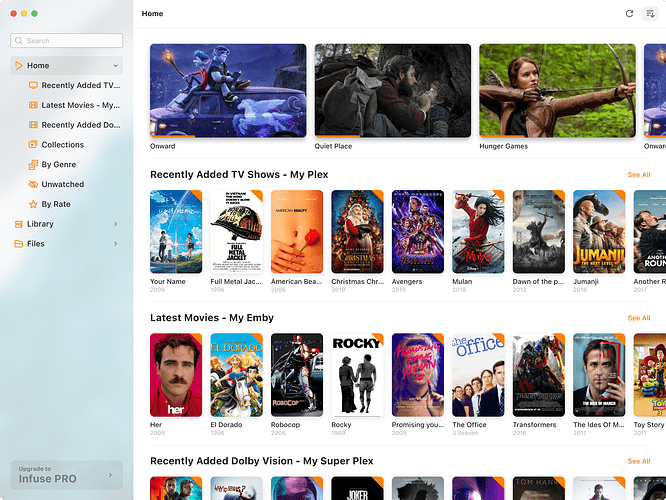The width and height of the screenshot is (666, 500).
Task: Expand the Library section chevron
Action: [116, 224]
